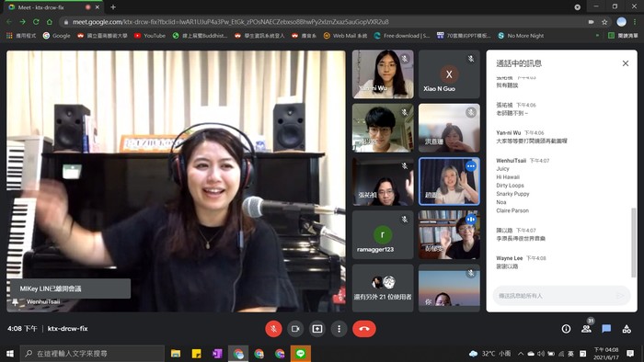Open Chrome profile avatar
Viewport: 644px width, 362px height.
click(x=621, y=22)
